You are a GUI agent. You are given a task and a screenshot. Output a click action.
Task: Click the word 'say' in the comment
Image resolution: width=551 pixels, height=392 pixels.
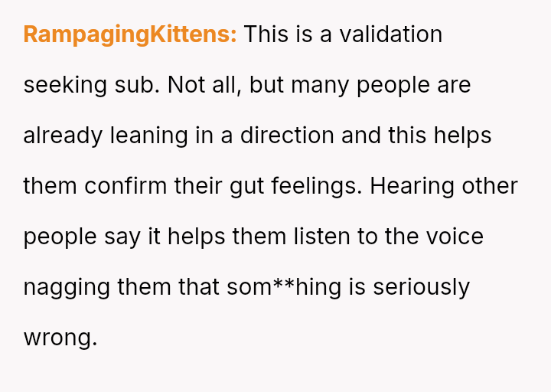coord(122,237)
